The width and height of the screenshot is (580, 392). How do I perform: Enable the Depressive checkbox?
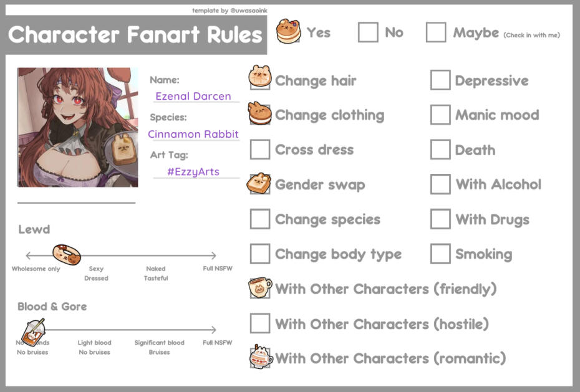(x=440, y=80)
